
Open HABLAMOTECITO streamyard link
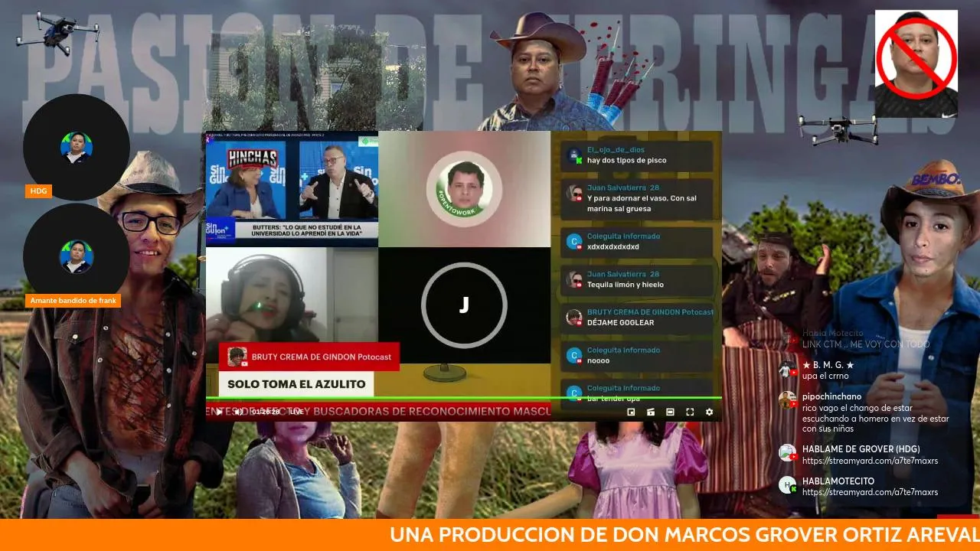click(x=870, y=492)
